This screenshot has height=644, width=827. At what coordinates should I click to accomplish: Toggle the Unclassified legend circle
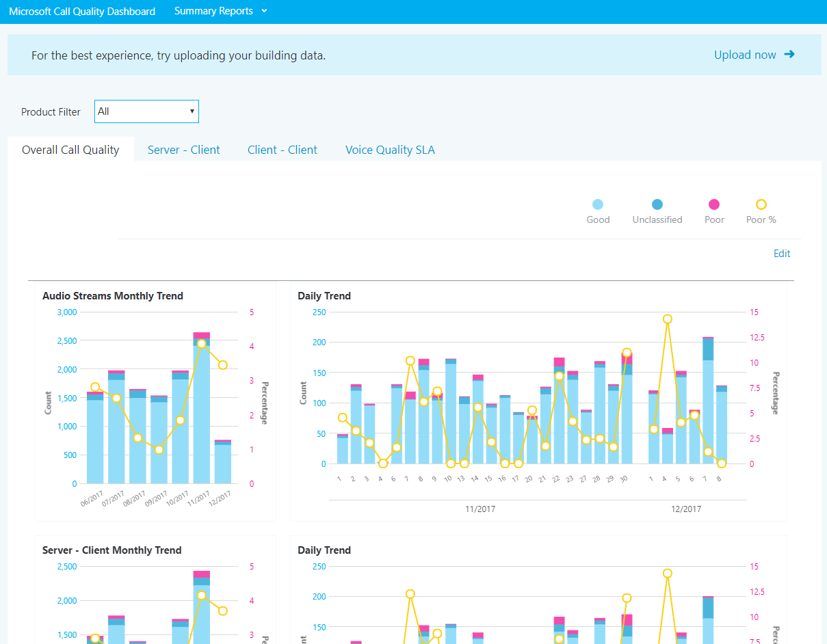(657, 204)
